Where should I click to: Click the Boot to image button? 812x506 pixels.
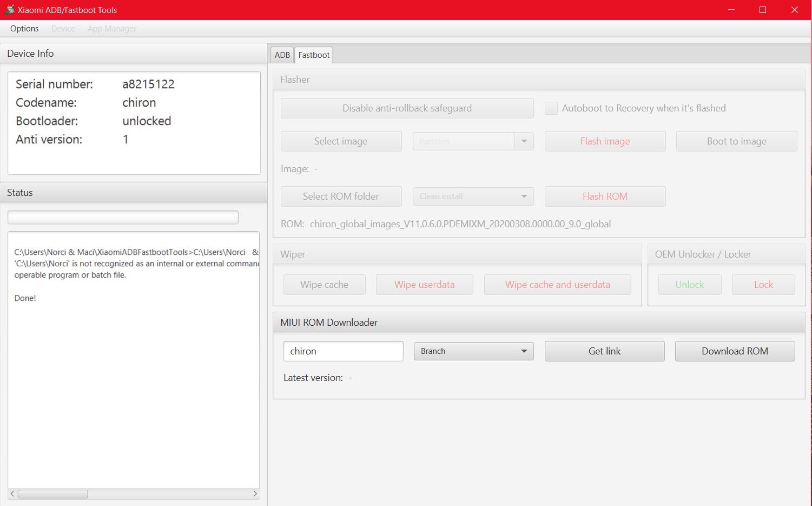[736, 141]
